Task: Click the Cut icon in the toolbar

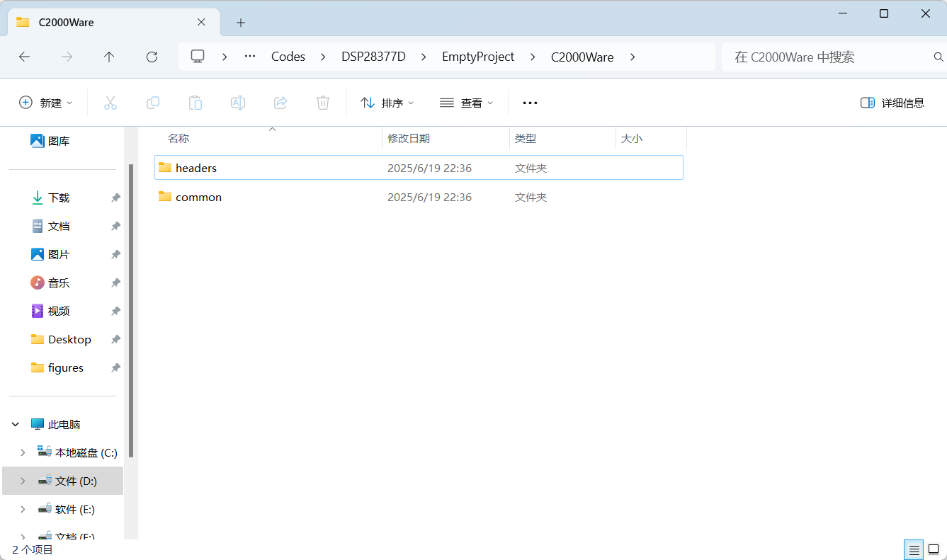Action: (110, 102)
